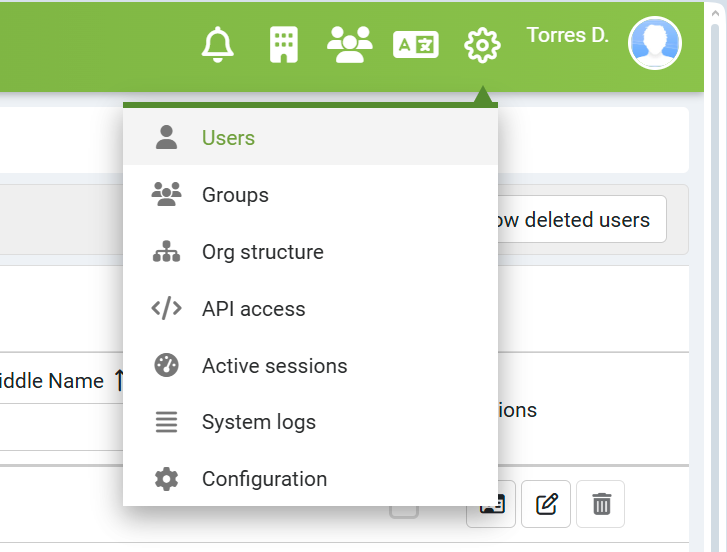The image size is (727, 552).
Task: Open the notifications bell
Action: (x=217, y=44)
